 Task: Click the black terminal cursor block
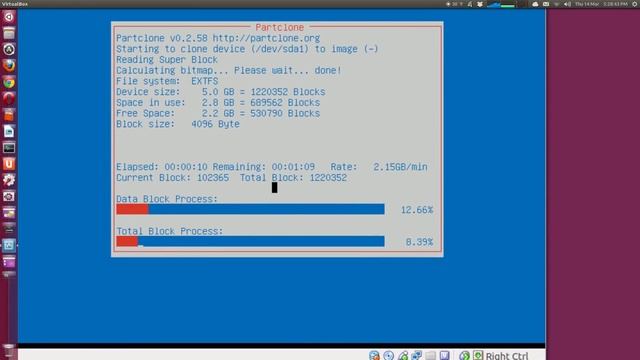coord(274,187)
